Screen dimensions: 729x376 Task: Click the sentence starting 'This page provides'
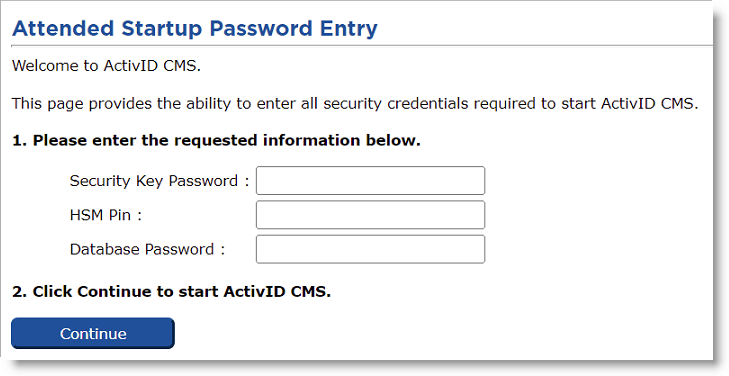pyautogui.click(x=355, y=103)
